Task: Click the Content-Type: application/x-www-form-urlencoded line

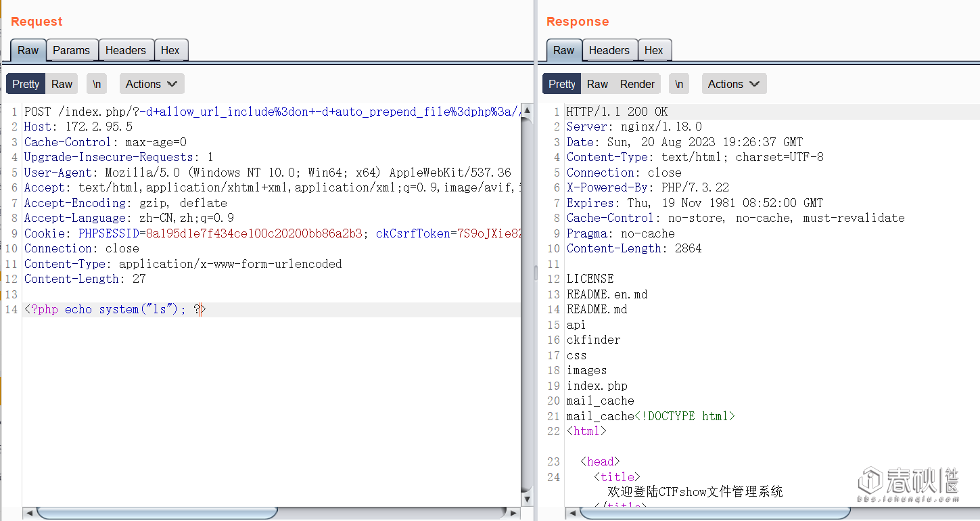Action: point(183,264)
